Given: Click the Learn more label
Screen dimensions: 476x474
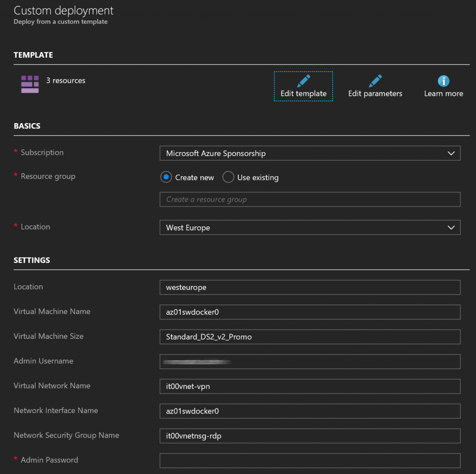Looking at the screenshot, I should click(x=443, y=93).
